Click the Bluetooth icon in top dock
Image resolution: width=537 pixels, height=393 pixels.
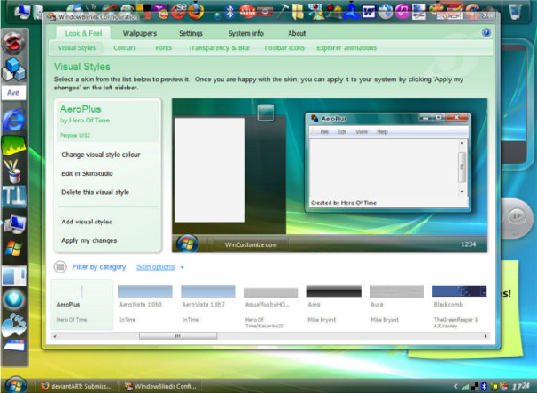tap(230, 11)
